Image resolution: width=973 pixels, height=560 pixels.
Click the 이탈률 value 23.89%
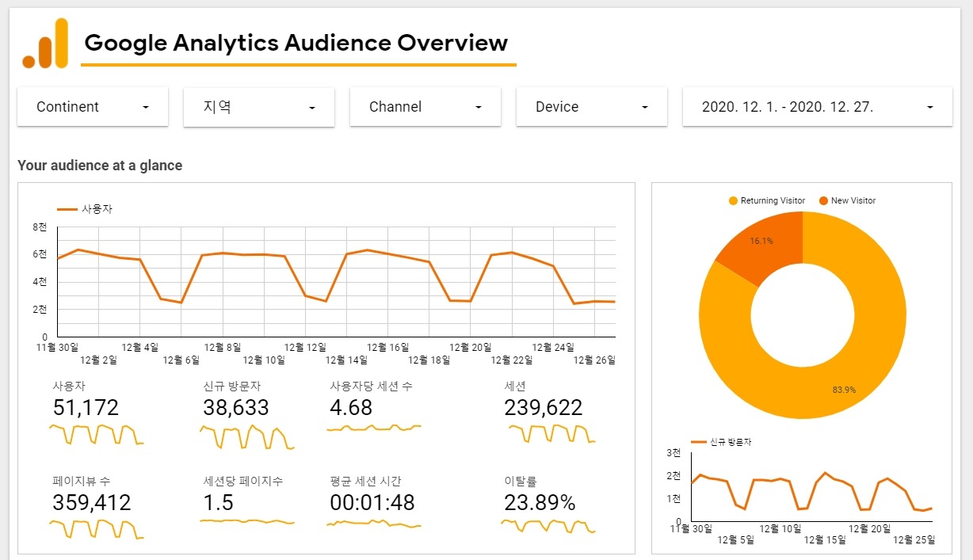[x=540, y=503]
